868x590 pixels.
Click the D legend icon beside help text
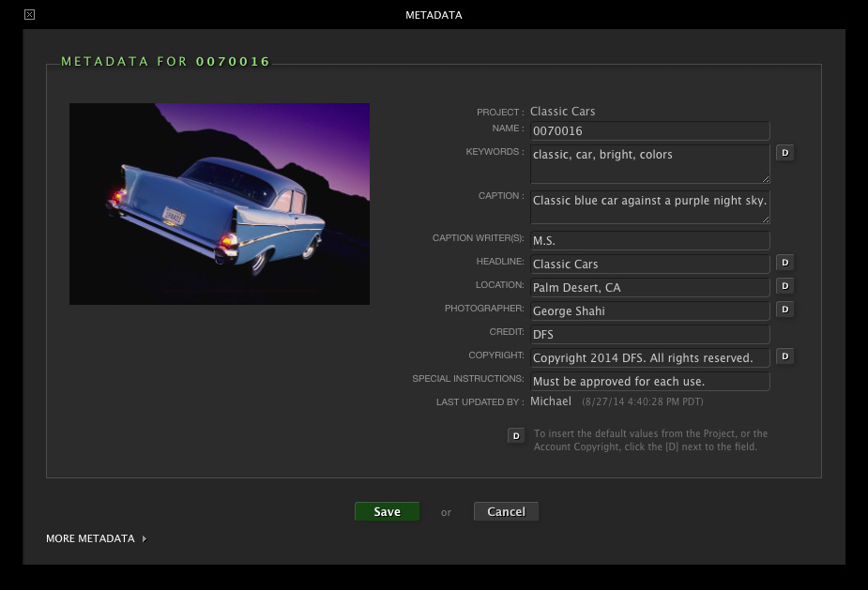[x=515, y=435]
